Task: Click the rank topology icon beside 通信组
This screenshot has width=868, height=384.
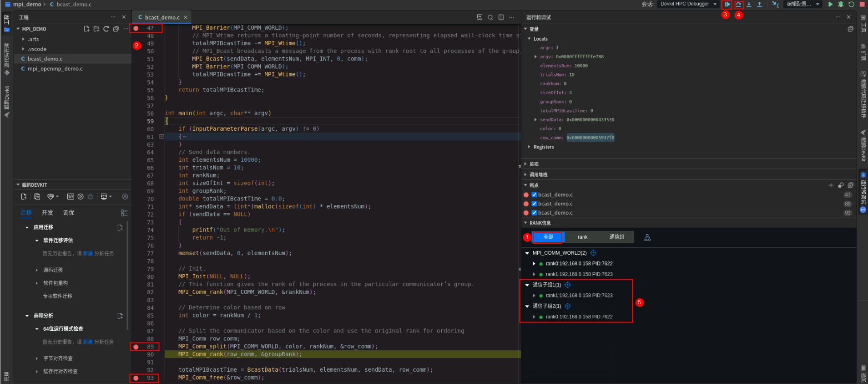Action: tap(647, 237)
